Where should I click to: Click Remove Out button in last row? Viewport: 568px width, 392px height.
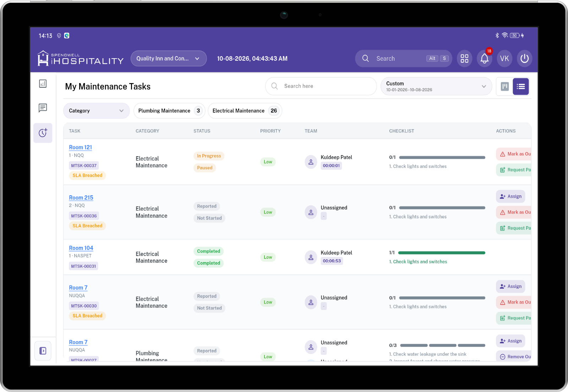[514, 356]
